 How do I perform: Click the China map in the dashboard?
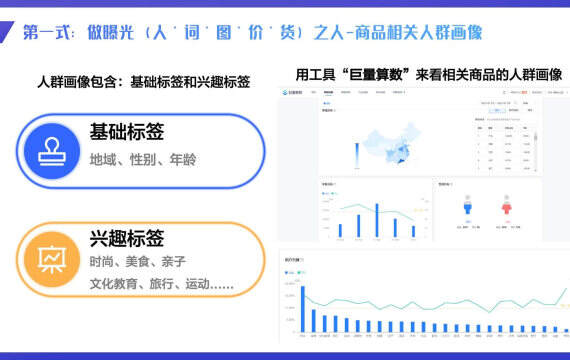click(393, 144)
